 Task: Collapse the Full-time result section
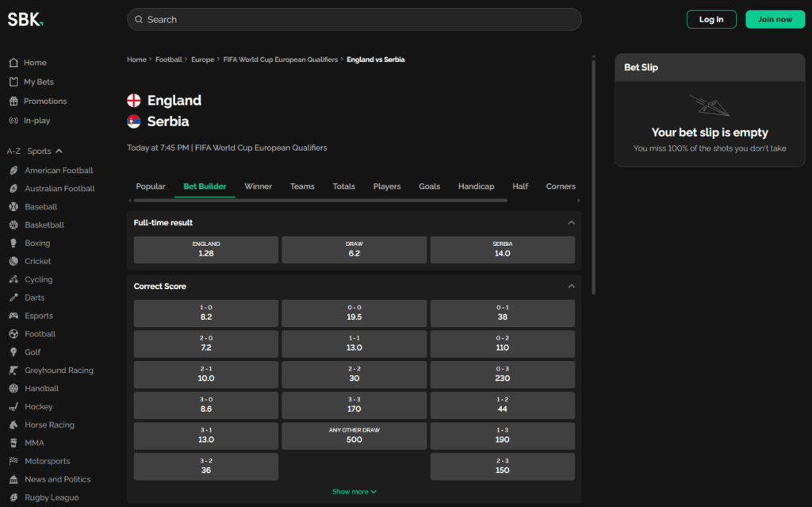click(571, 223)
